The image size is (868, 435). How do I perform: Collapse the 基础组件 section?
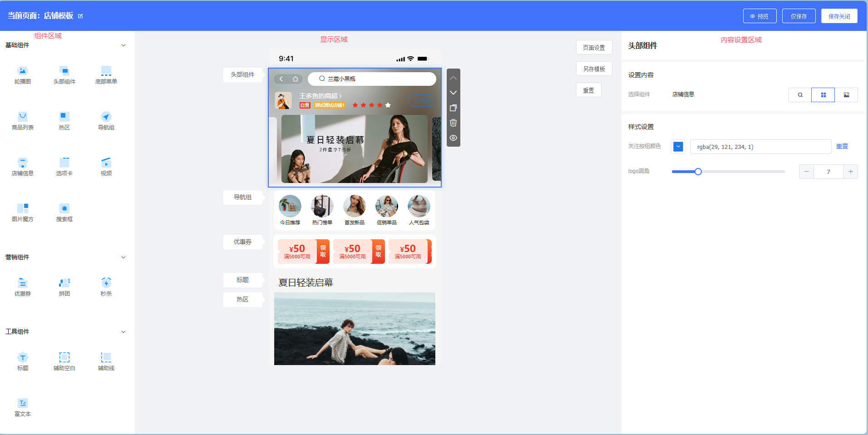pyautogui.click(x=123, y=45)
